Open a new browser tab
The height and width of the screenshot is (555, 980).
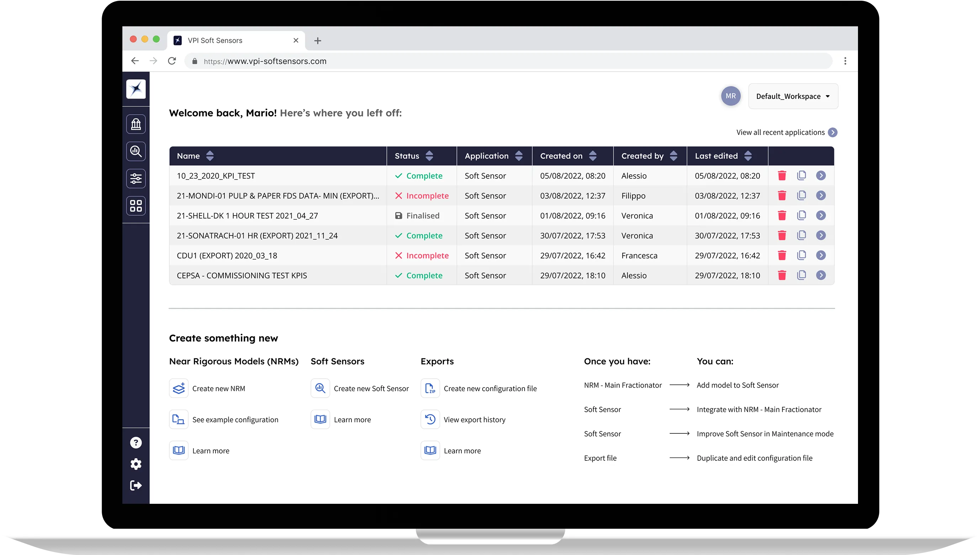pos(318,41)
